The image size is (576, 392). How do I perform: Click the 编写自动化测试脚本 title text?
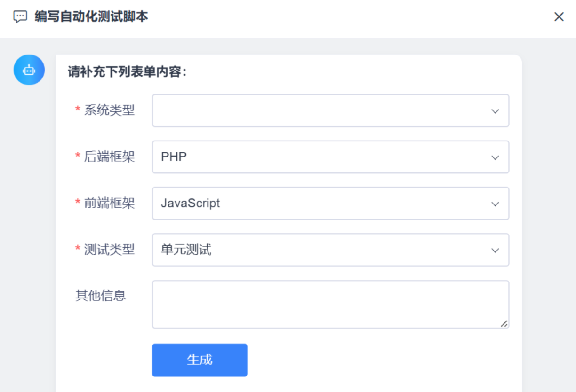(91, 17)
